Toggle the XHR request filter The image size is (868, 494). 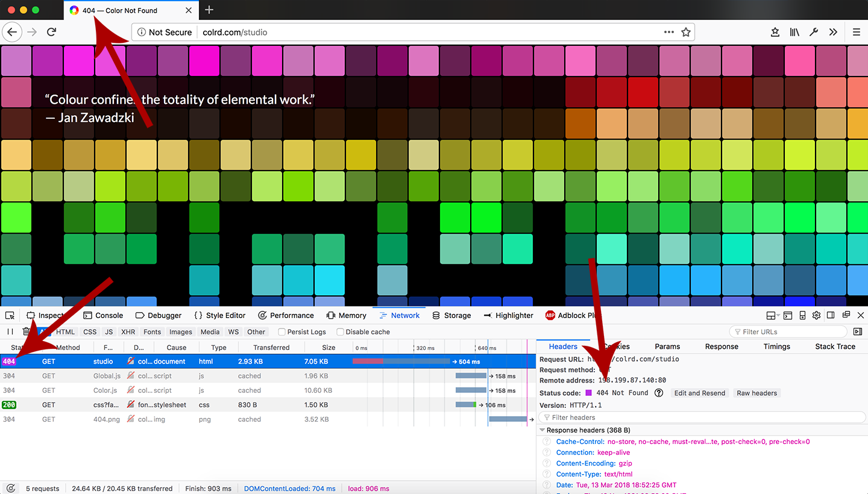[128, 332]
